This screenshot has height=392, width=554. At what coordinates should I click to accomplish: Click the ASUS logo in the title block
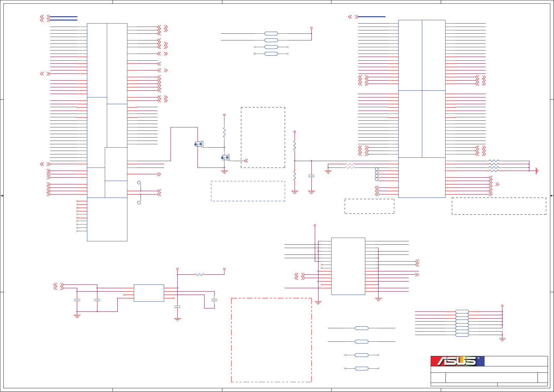click(457, 361)
